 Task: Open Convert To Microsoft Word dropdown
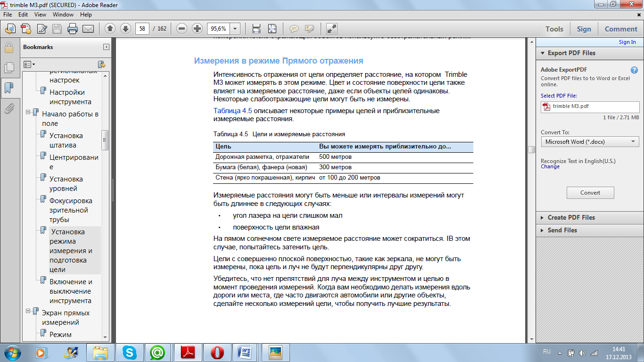pos(590,141)
